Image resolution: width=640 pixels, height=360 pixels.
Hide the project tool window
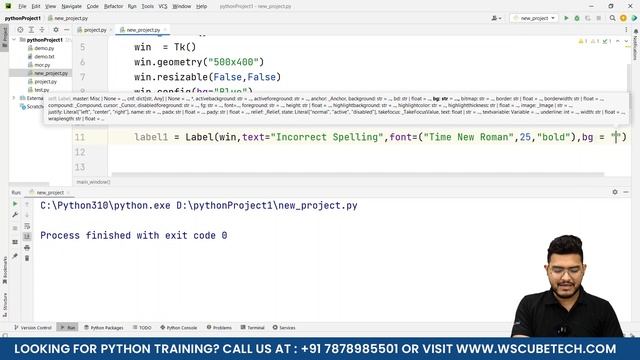pyautogui.click(x=67, y=30)
